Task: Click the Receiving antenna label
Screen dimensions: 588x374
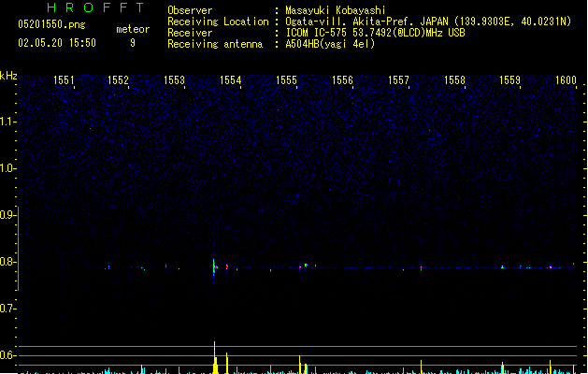Action: [215, 44]
